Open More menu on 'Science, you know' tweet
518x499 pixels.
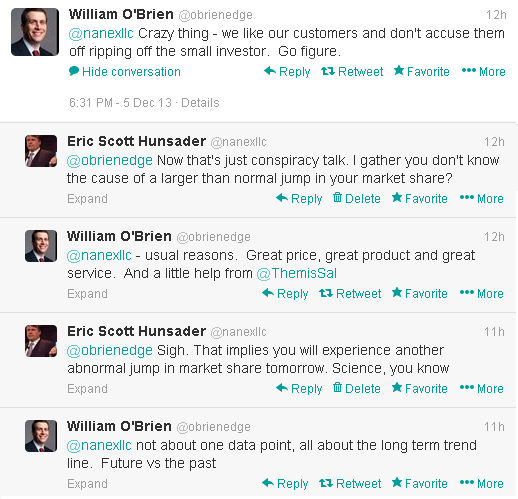tap(481, 388)
